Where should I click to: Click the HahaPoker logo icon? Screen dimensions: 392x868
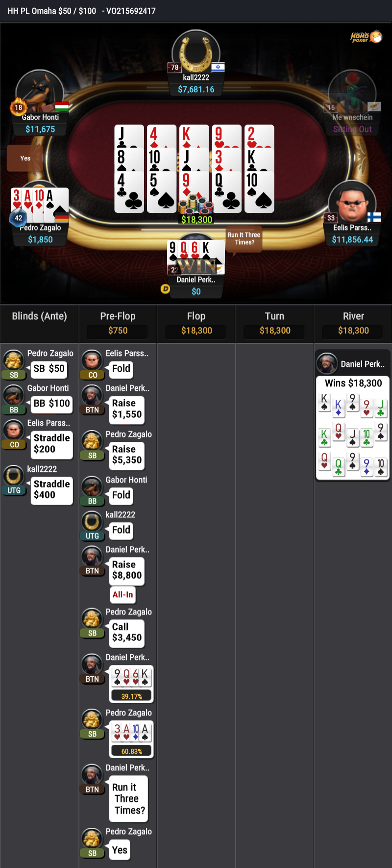(x=366, y=37)
